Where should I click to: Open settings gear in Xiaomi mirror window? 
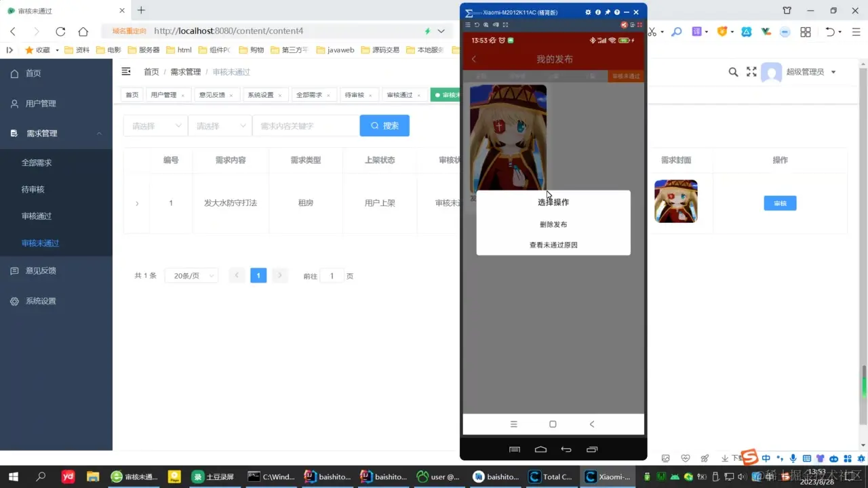coord(588,12)
